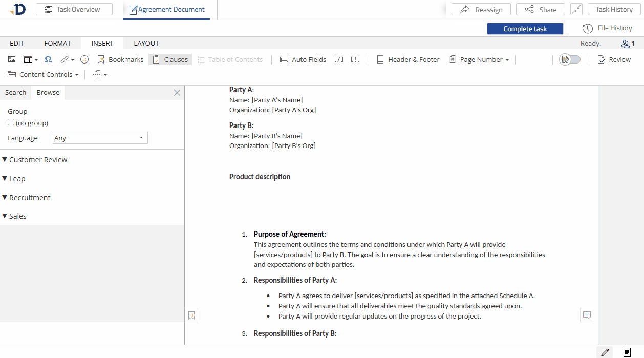Toggle the track changes switch
The image size is (644, 358).
570,59
